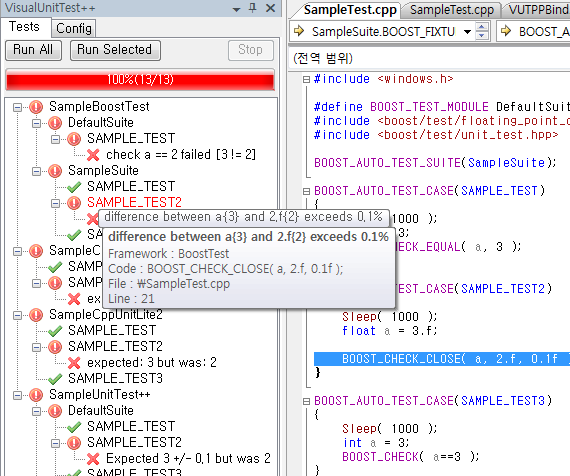Screen dimensions: 570x476
Task: Click the 'int a = 3;' code line
Action: pyautogui.click(x=376, y=443)
